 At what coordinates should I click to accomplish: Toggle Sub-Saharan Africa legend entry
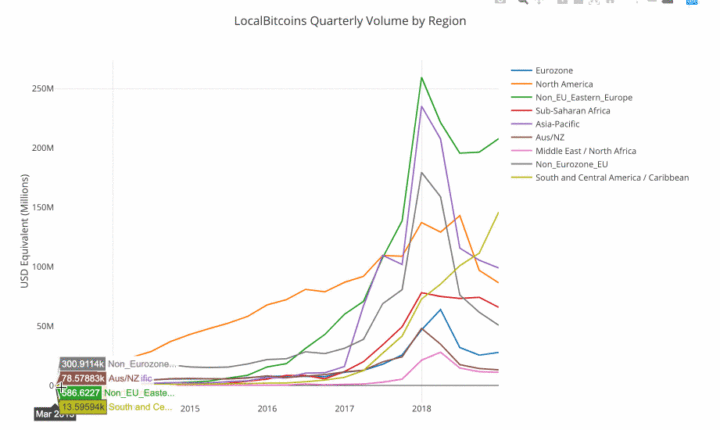point(561,111)
